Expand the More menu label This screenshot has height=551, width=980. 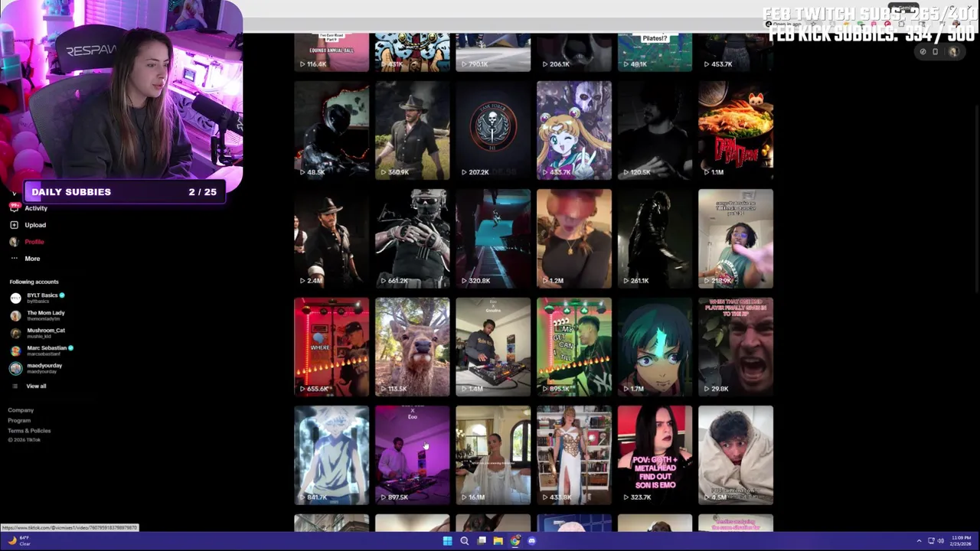point(32,259)
